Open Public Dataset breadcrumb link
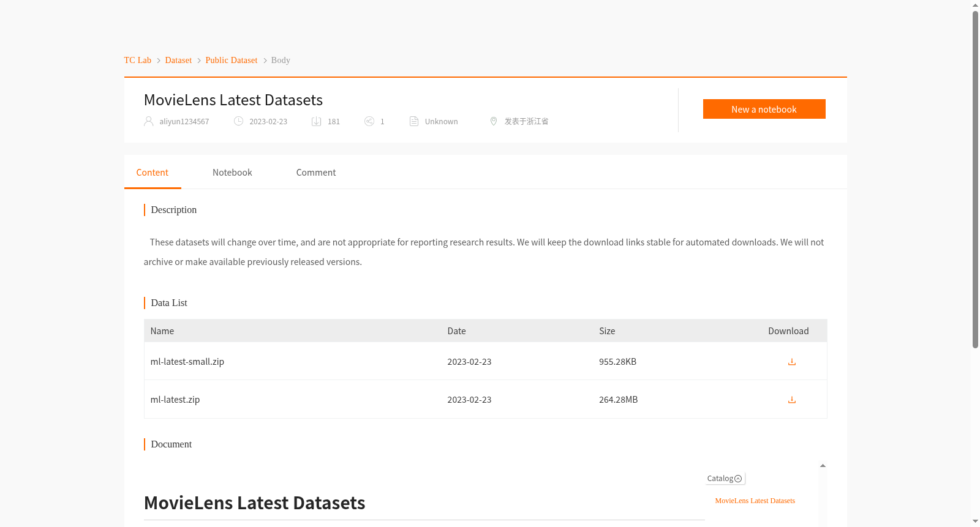The width and height of the screenshot is (980, 527). click(x=232, y=60)
